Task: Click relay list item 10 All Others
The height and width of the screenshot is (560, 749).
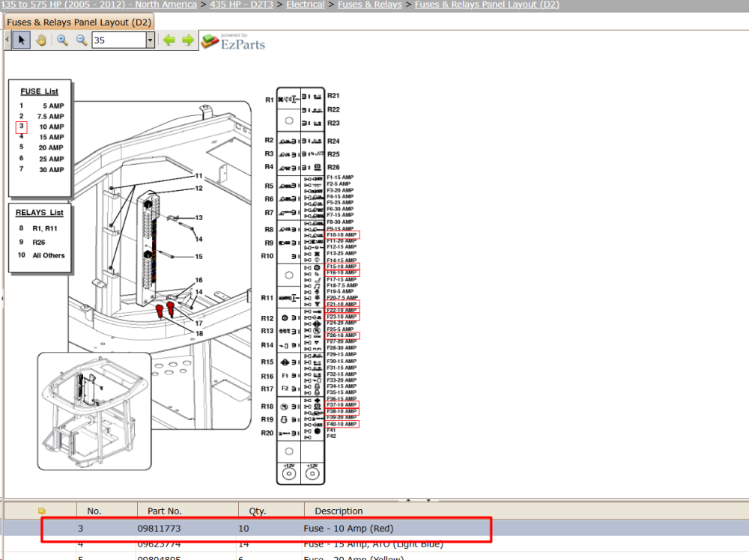Action: (41, 255)
